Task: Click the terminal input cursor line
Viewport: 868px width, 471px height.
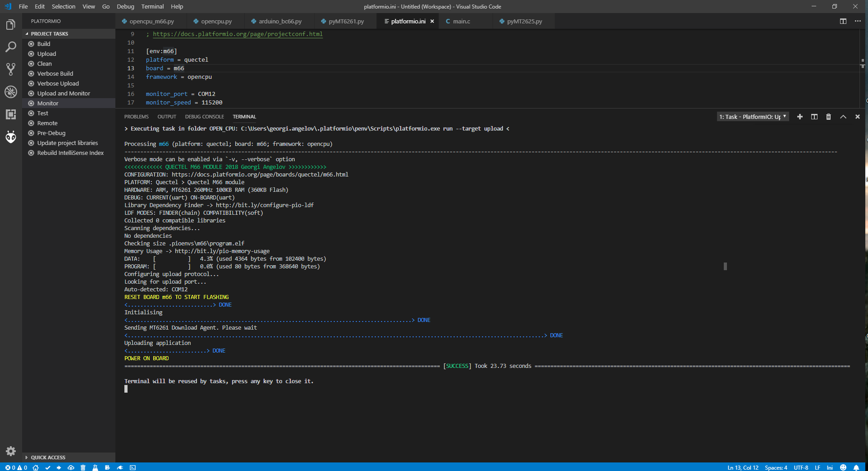Action: [x=126, y=389]
